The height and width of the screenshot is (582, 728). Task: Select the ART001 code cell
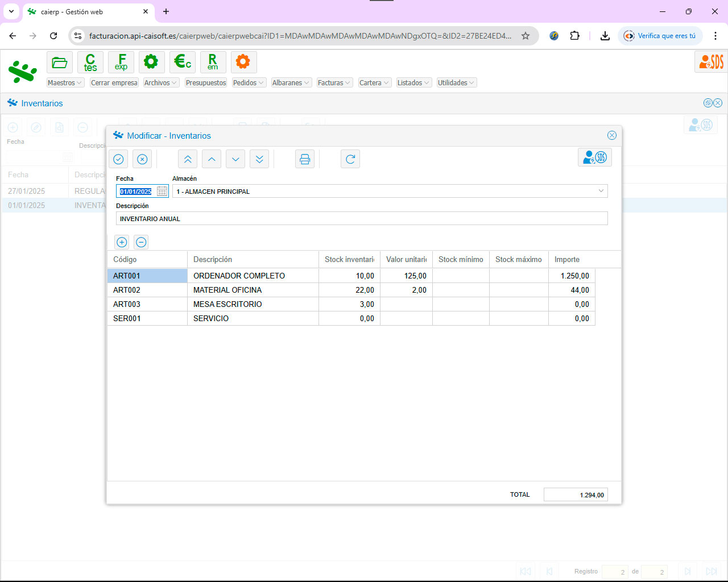point(147,276)
